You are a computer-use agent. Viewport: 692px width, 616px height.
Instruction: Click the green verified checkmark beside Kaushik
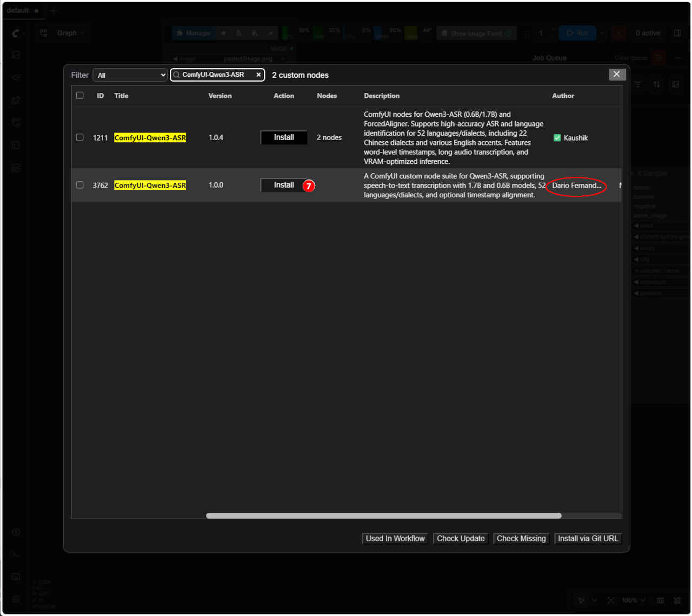[x=557, y=138]
